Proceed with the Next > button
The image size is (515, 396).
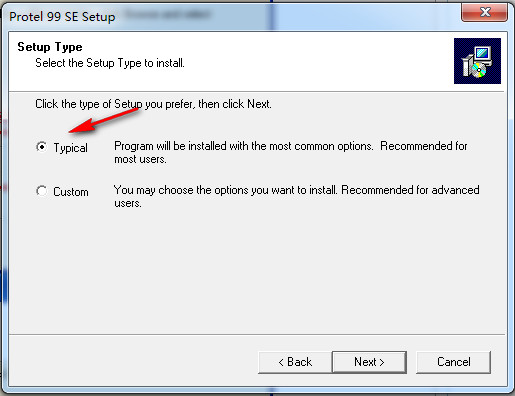point(369,362)
